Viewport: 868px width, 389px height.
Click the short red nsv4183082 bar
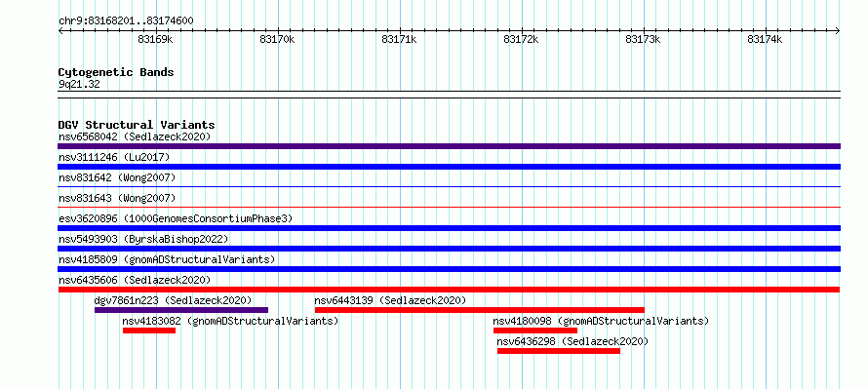point(149,331)
